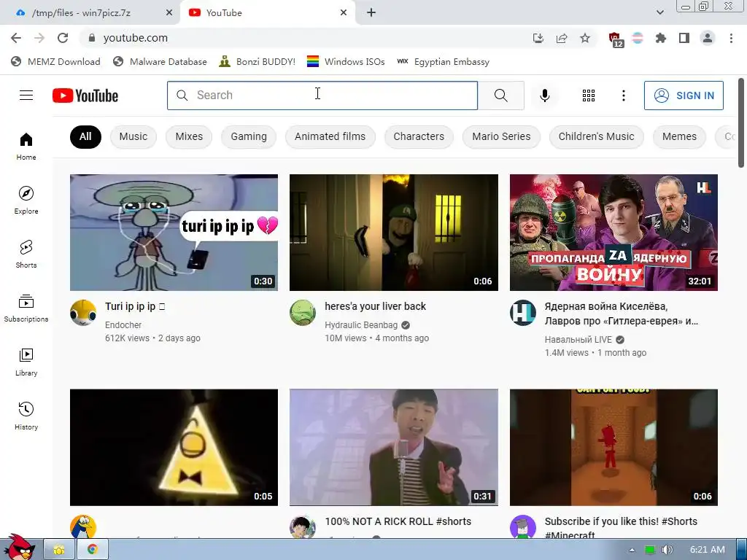Open History in the sidebar
747x560 pixels.
point(26,416)
